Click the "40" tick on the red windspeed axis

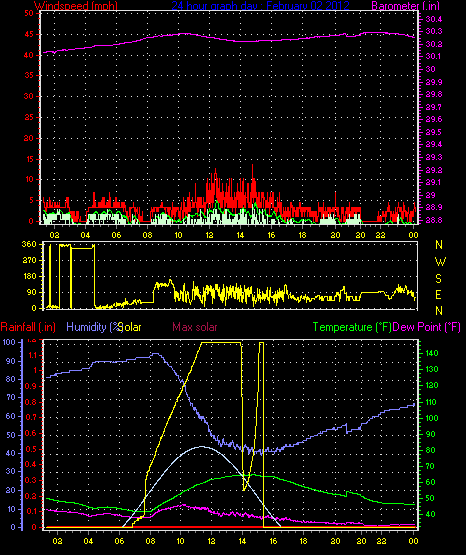(29, 55)
